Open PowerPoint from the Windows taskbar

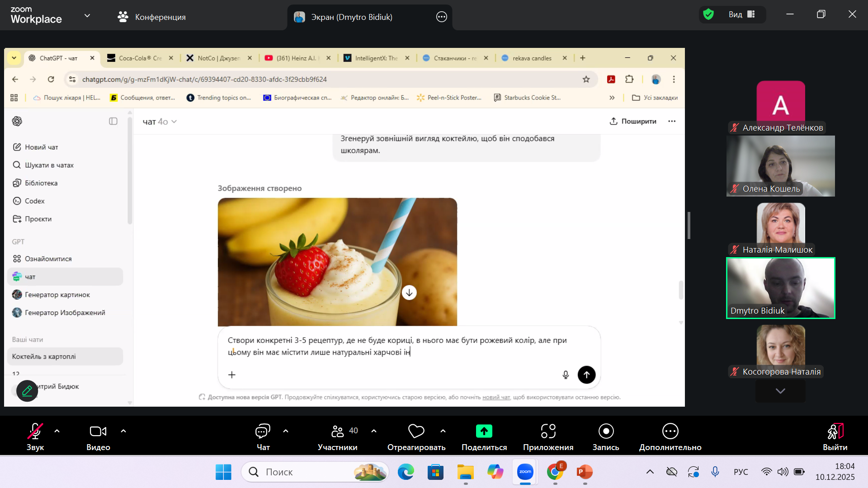coord(585,472)
